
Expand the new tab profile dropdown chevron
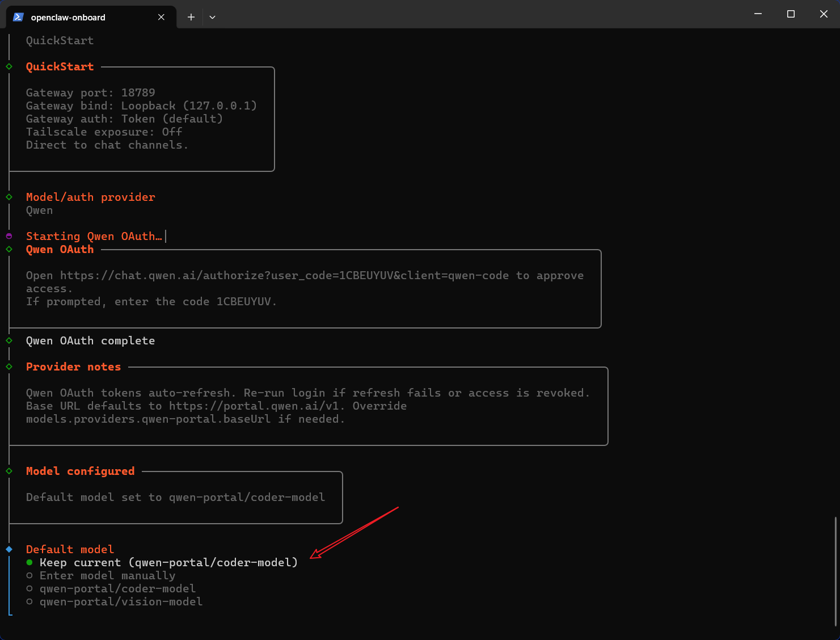[212, 17]
